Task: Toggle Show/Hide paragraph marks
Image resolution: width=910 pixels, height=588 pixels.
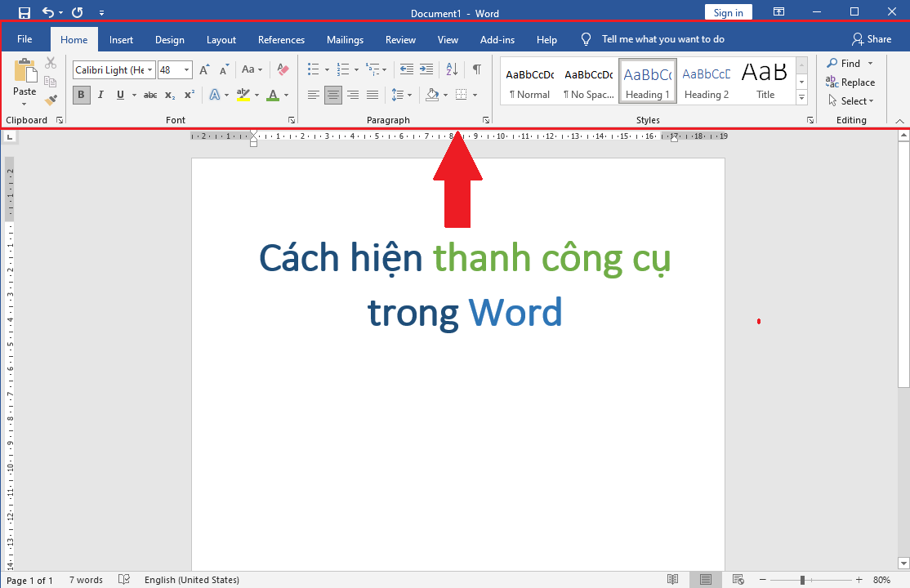Action: (x=476, y=69)
